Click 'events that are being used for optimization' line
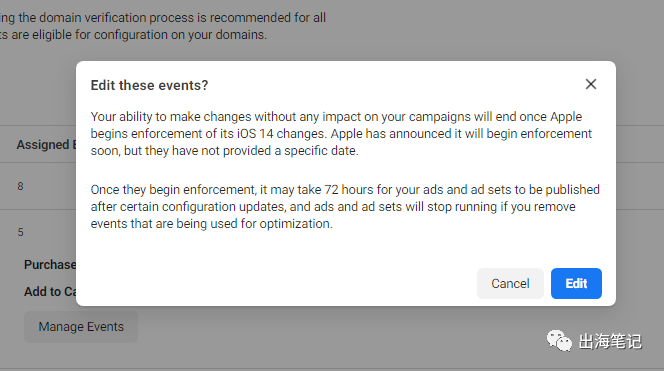Image resolution: width=664 pixels, height=371 pixels. (x=212, y=224)
